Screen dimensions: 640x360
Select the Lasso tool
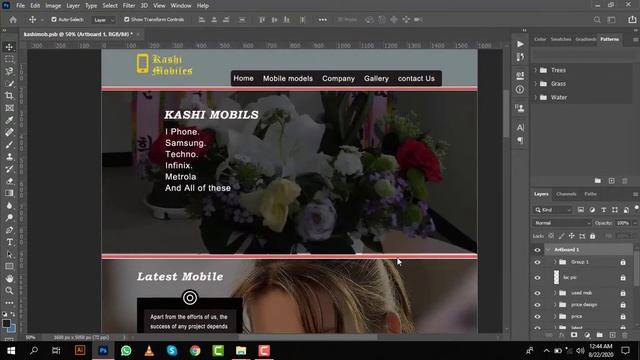[x=9, y=71]
